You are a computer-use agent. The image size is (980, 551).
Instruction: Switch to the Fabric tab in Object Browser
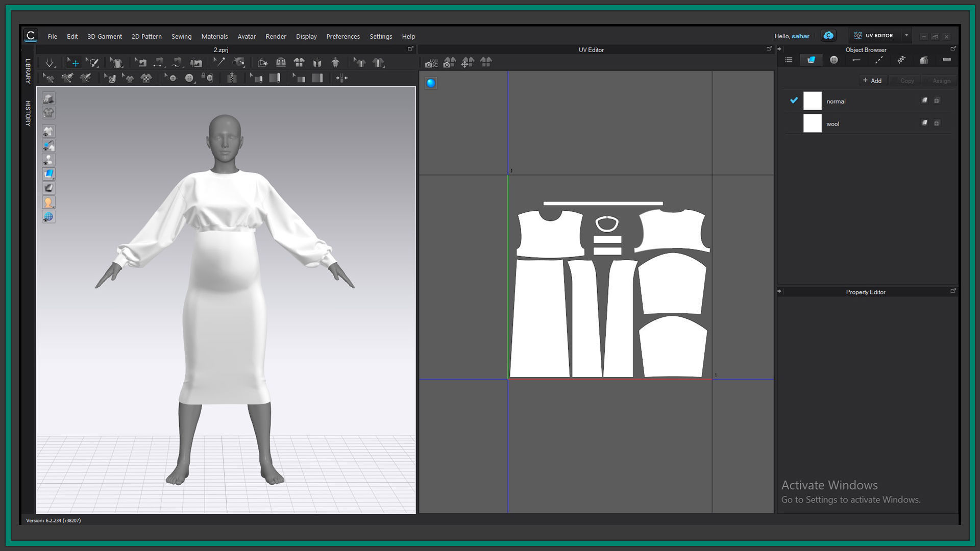pyautogui.click(x=811, y=60)
